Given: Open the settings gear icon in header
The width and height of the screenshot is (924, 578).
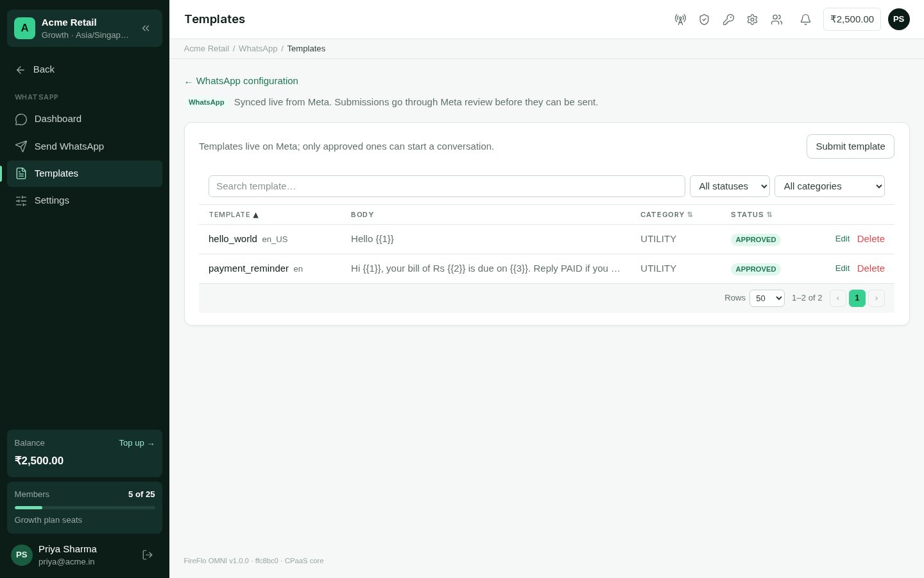Looking at the screenshot, I should (752, 19).
